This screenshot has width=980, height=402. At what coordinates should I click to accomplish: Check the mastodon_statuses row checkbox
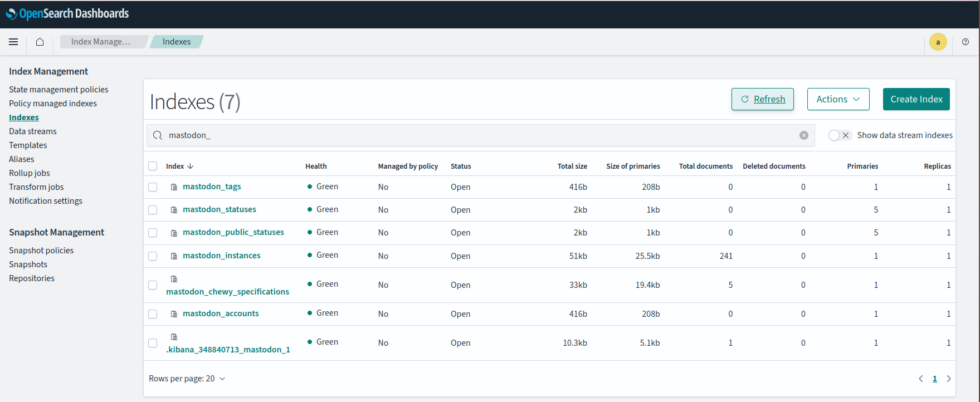[153, 210]
